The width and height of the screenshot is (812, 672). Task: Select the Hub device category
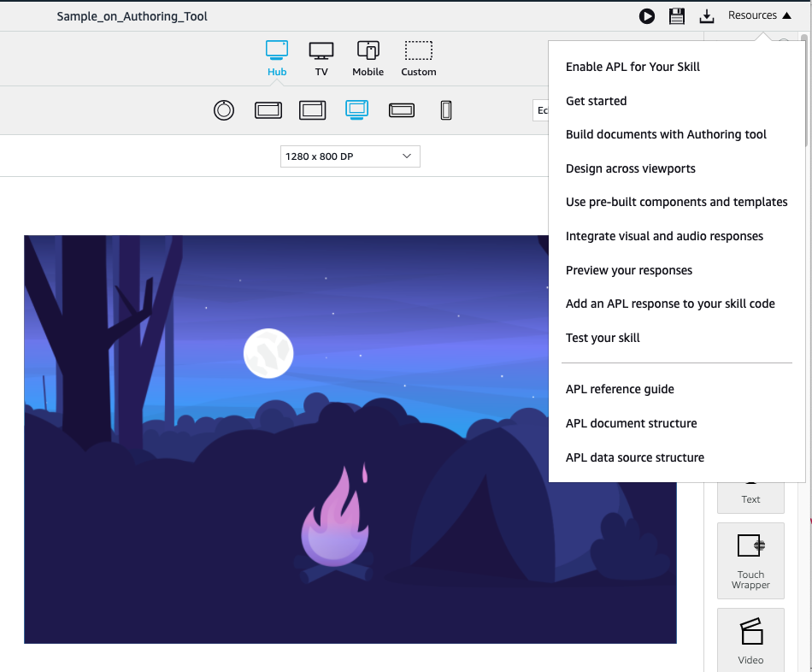277,58
